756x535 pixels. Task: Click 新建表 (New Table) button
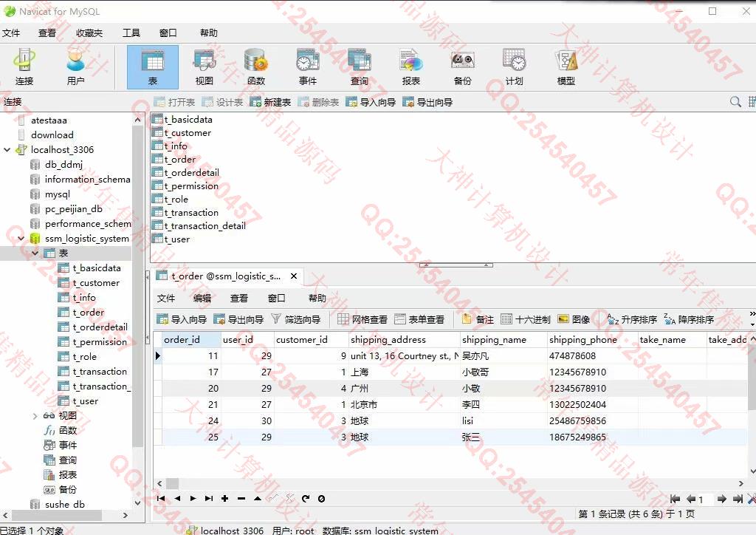(270, 102)
